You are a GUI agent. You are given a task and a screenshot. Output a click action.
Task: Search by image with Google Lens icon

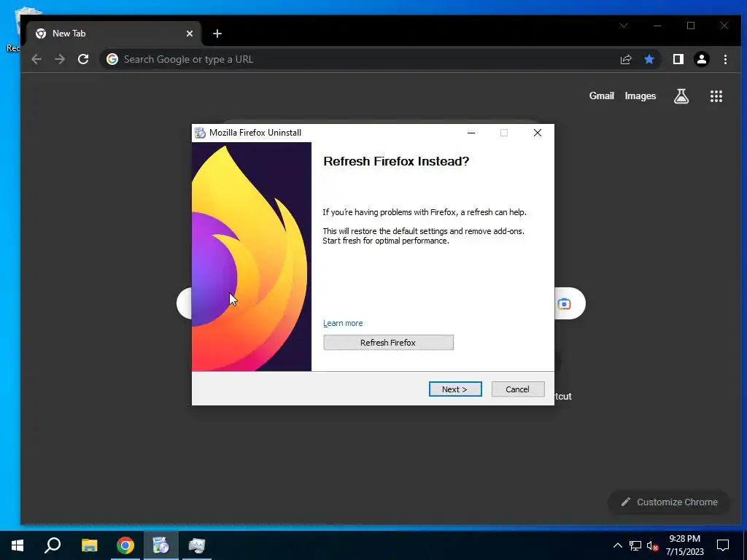564,304
